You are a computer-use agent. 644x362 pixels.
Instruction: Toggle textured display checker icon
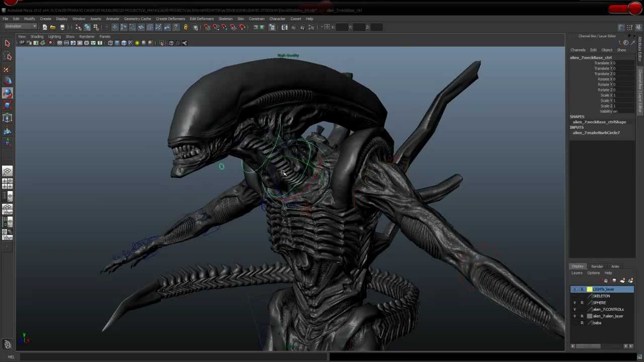pos(130,43)
